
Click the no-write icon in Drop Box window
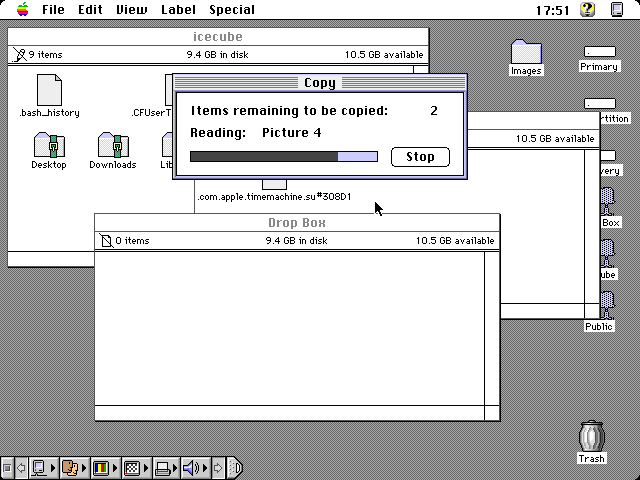pyautogui.click(x=106, y=240)
